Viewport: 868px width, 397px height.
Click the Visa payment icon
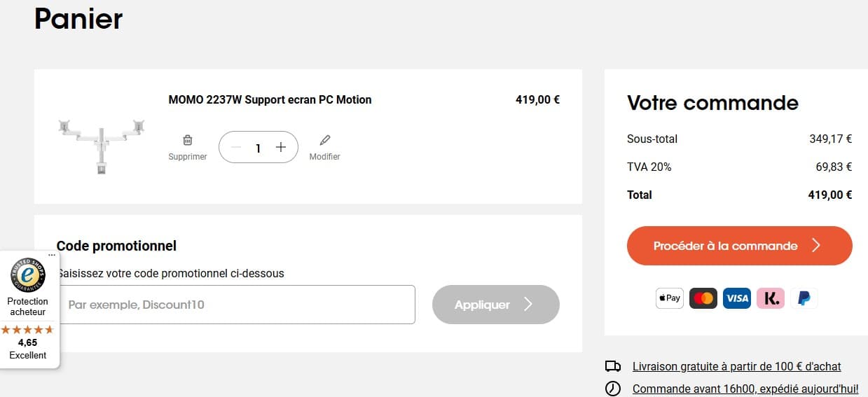coord(737,298)
